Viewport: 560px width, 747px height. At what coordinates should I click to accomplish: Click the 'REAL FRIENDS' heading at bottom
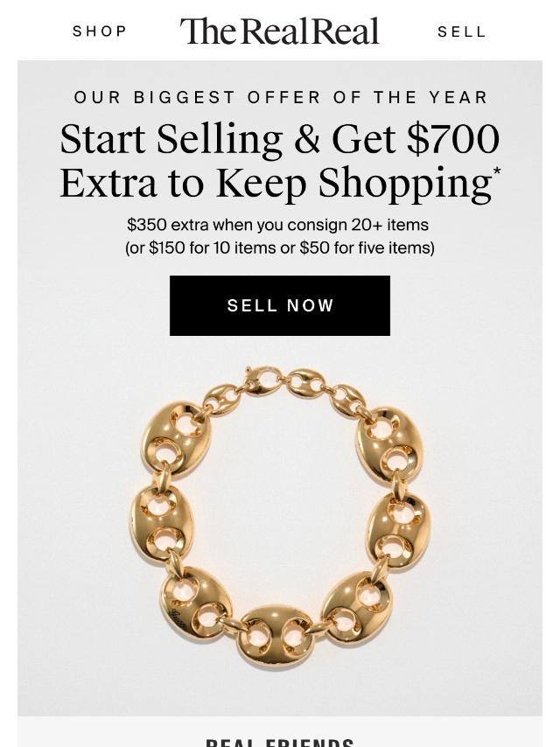[x=280, y=743]
